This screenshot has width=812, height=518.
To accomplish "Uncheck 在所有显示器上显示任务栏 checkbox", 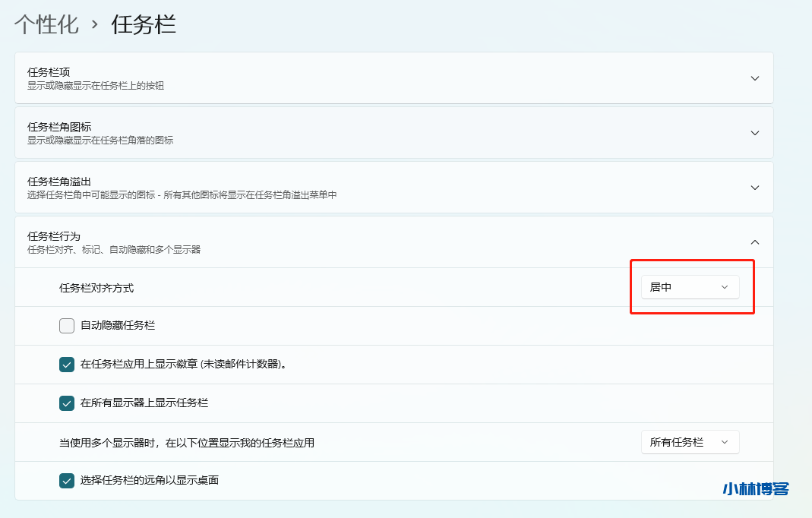I will (x=67, y=403).
